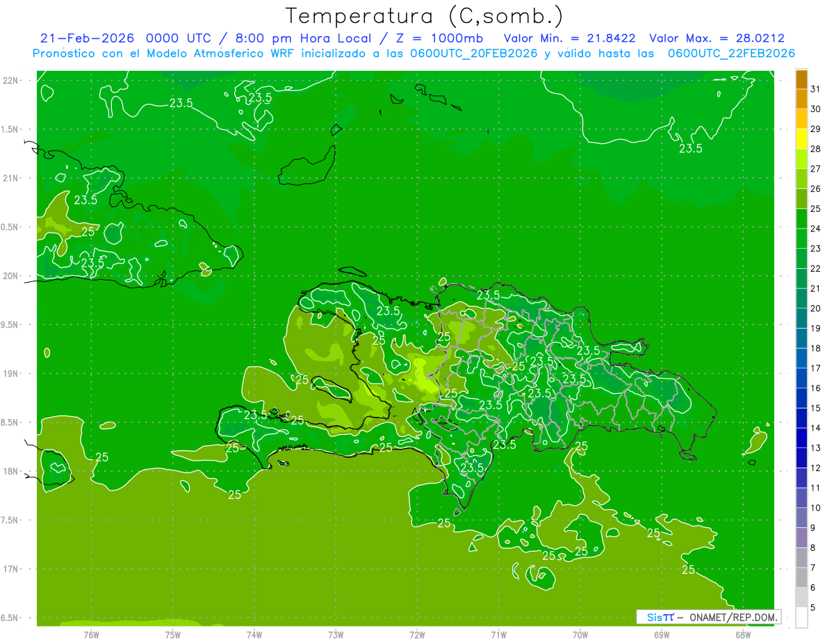
Task: Pick the dark blue swatch between 12 and 13
Action: point(801,458)
